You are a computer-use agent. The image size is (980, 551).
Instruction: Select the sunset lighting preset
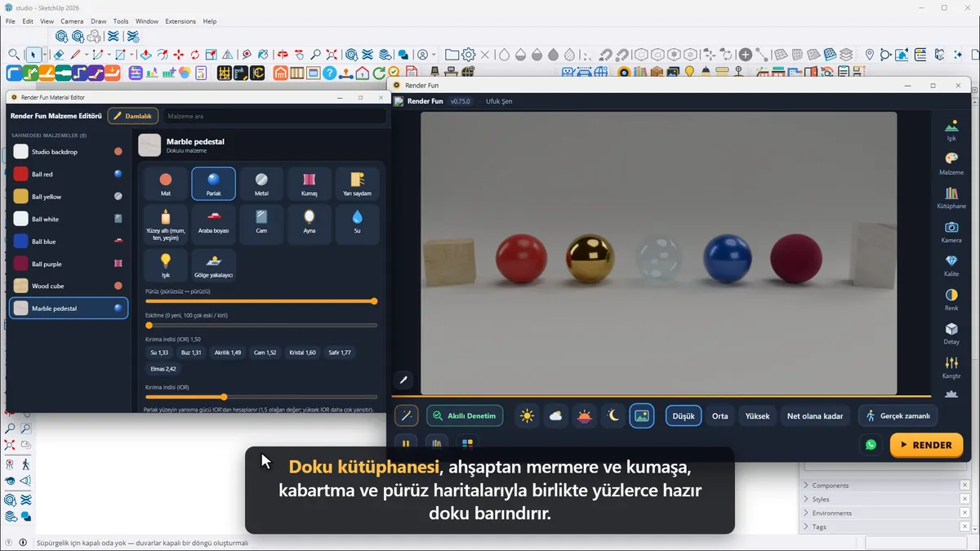click(x=585, y=415)
